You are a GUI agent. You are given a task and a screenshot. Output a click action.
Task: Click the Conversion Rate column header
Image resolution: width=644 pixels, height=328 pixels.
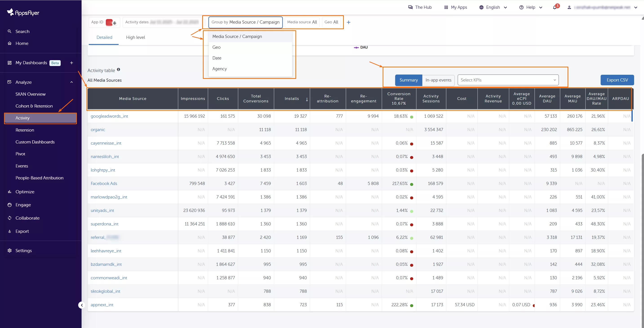pyautogui.click(x=399, y=99)
